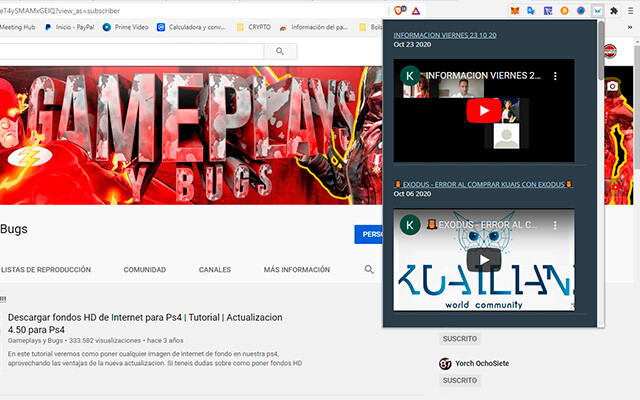Show more bookmarks chevron

coord(630,27)
